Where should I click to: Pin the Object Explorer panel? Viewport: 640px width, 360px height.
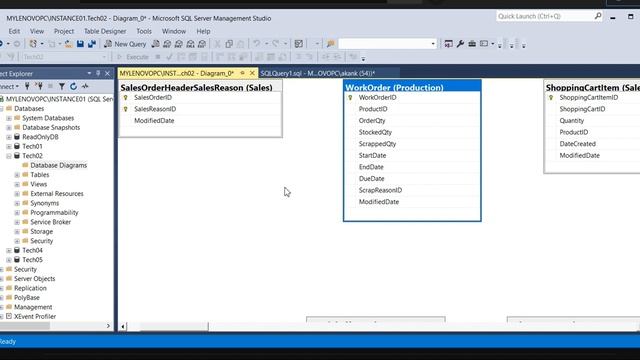[x=98, y=73]
